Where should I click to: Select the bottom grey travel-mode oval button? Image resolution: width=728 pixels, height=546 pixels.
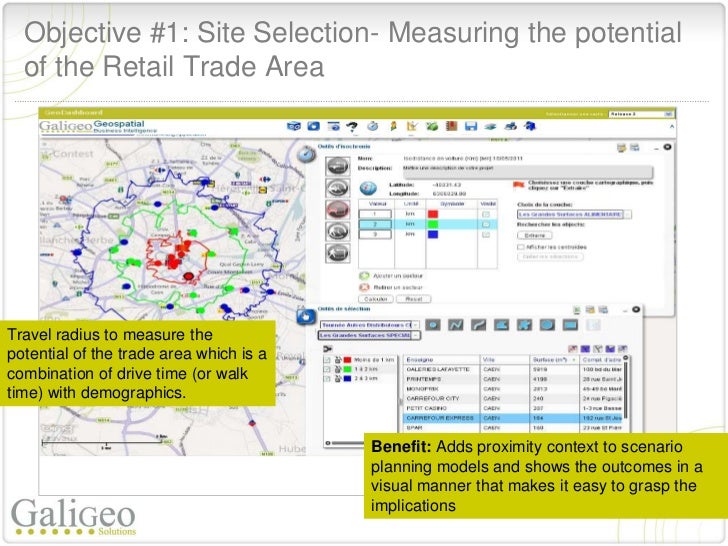tap(338, 253)
